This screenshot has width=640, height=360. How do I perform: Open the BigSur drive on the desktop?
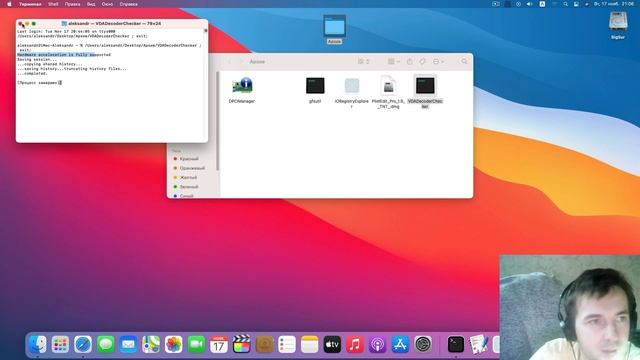(618, 22)
